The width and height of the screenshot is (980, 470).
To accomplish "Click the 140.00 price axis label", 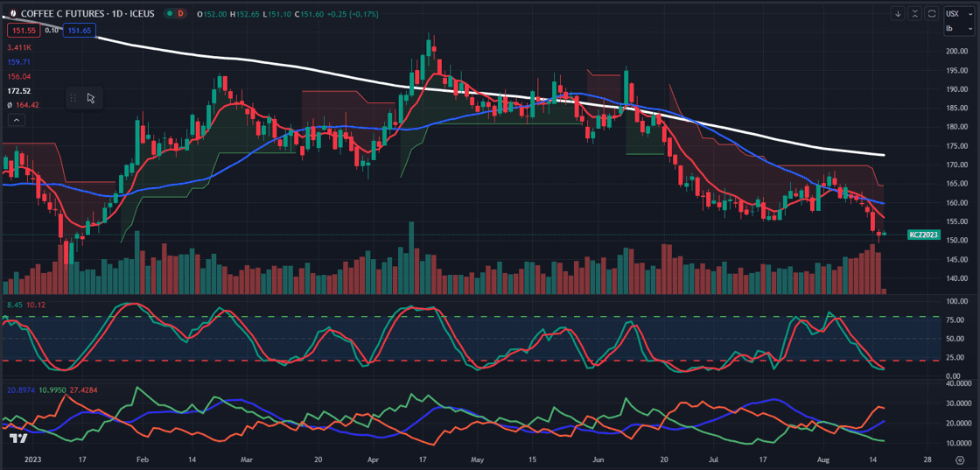I will [957, 278].
